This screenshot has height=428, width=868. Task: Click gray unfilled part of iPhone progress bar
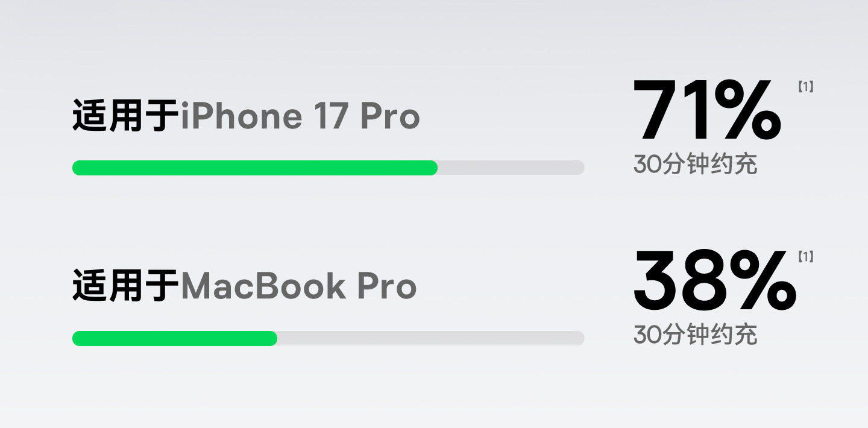coord(511,168)
